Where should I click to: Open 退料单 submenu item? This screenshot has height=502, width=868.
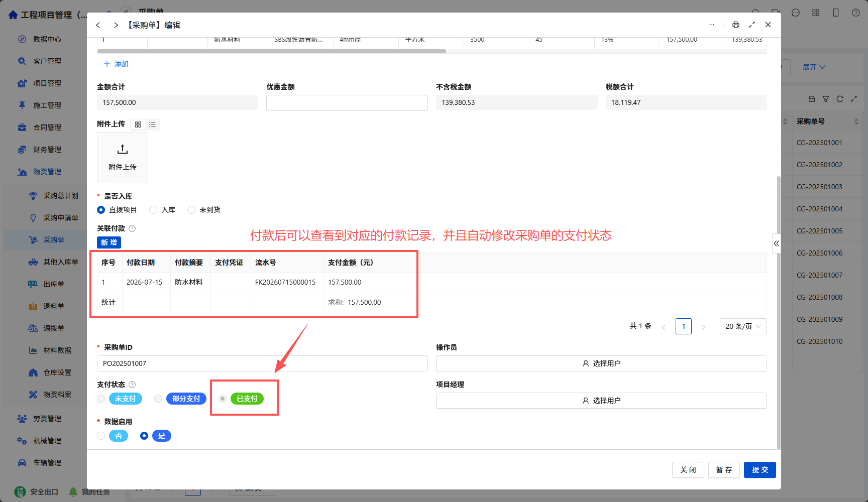(53, 306)
